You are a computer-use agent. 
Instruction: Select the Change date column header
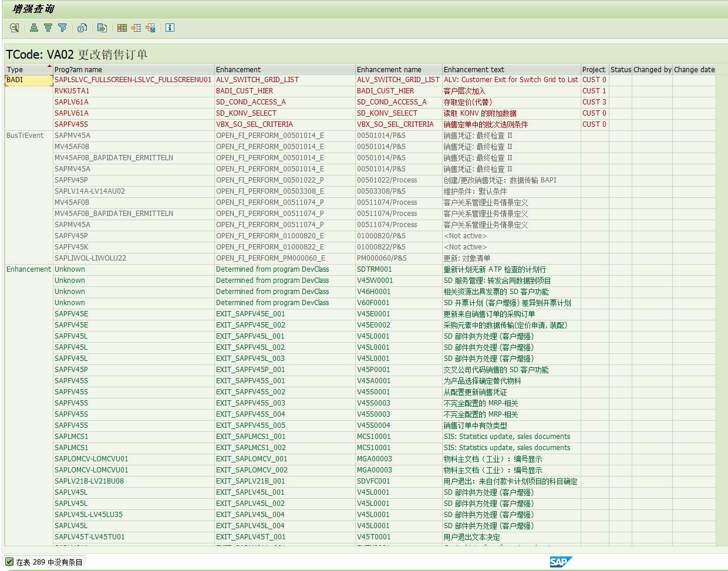[x=694, y=69]
